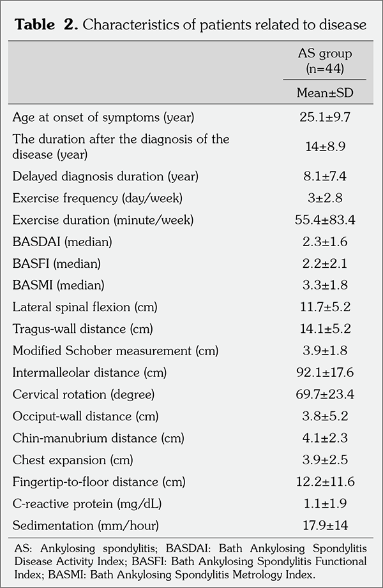Select the Tragus-wall distance row label
The width and height of the screenshot is (383, 588).
[x=83, y=328]
